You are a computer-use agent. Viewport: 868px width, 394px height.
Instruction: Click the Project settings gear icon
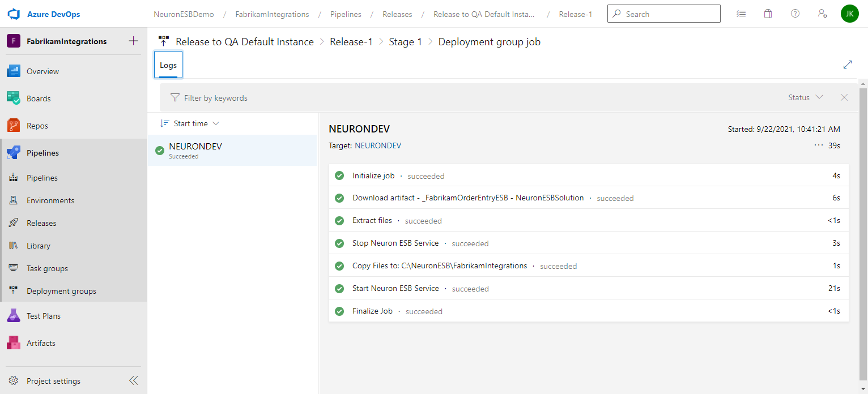click(14, 381)
